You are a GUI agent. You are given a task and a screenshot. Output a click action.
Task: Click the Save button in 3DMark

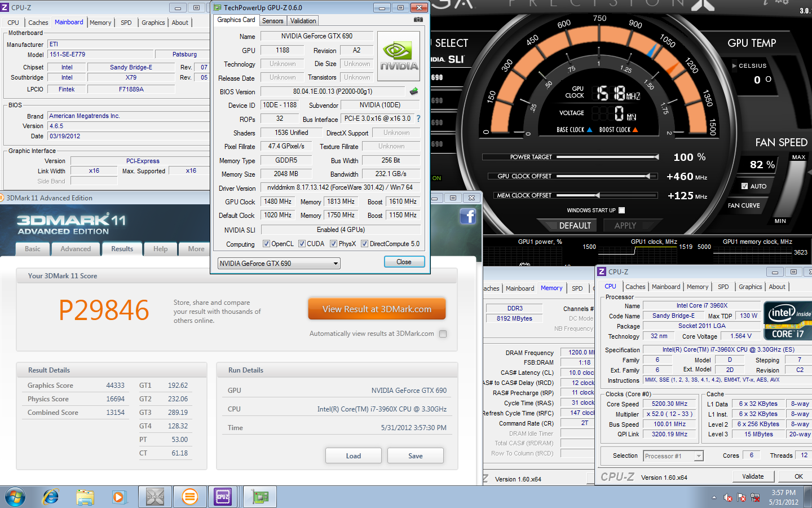[416, 456]
